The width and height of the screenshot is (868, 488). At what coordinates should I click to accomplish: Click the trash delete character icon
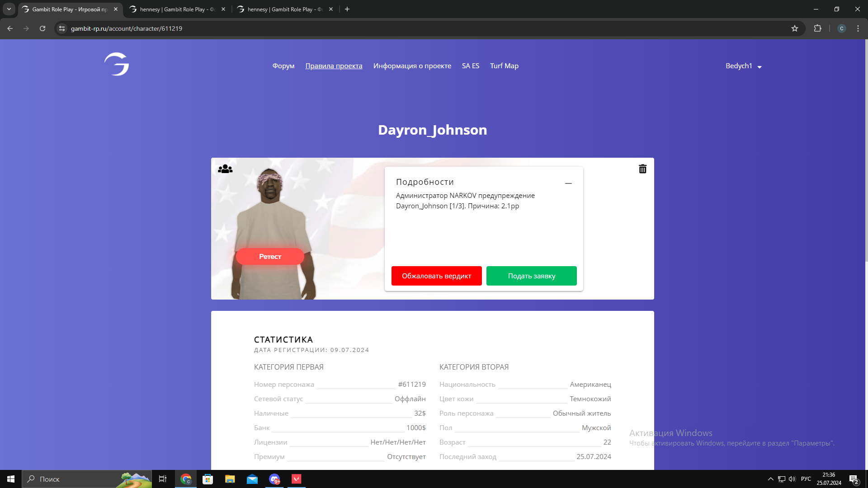(x=642, y=169)
